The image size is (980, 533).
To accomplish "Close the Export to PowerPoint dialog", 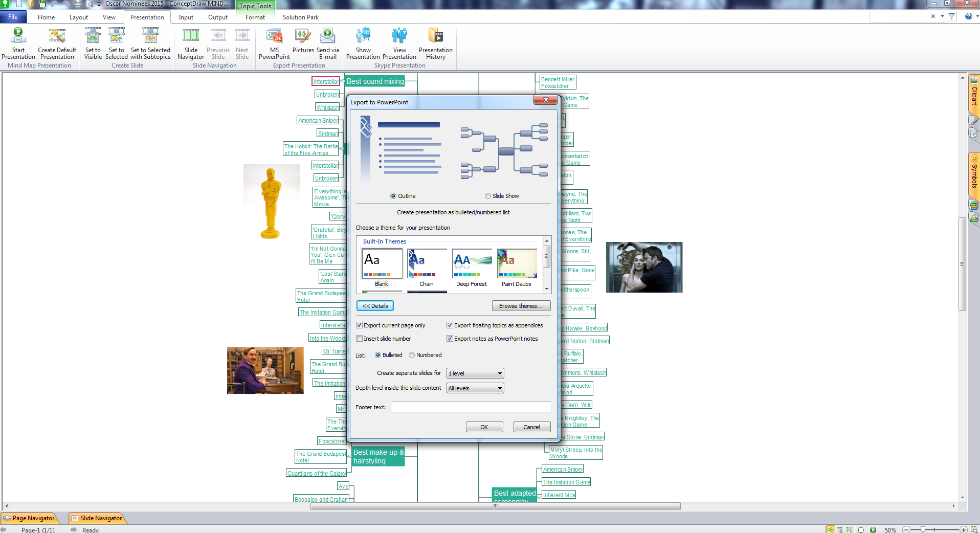I will [546, 100].
